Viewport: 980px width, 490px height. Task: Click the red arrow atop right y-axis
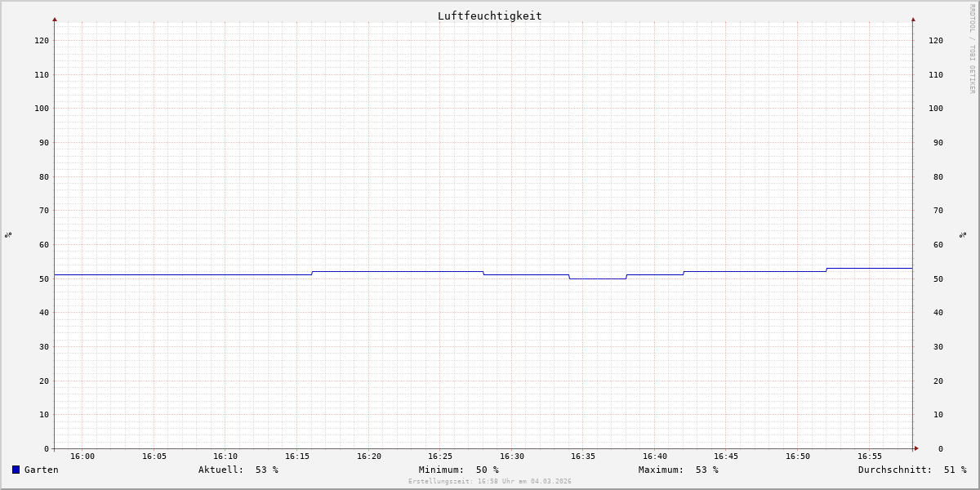click(913, 19)
